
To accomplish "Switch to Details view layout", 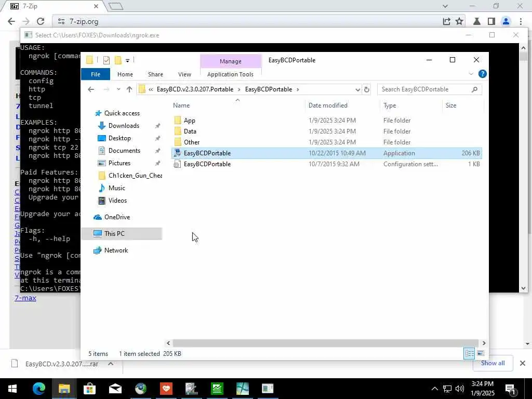I will pos(469,353).
